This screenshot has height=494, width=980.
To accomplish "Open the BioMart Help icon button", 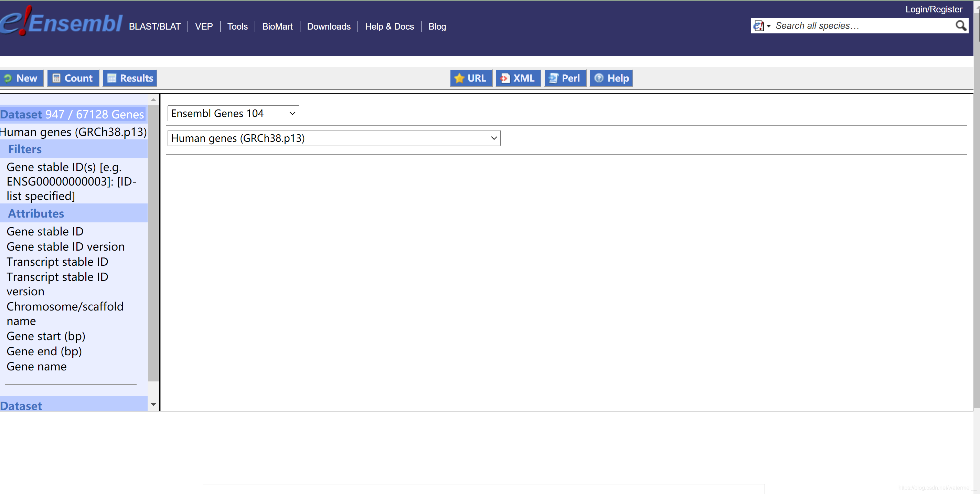I will (611, 78).
